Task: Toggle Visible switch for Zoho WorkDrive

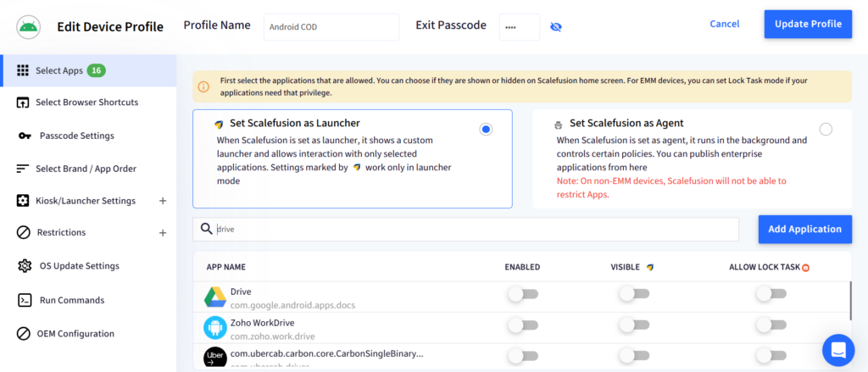Action: (x=634, y=325)
